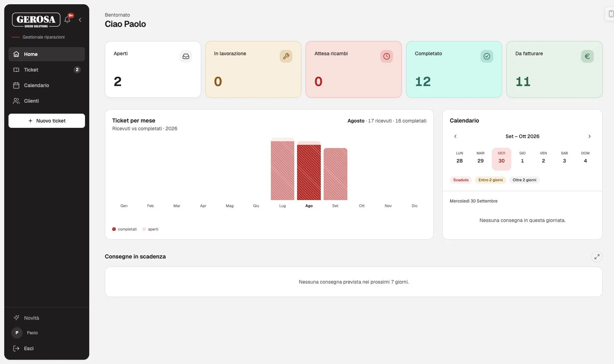Open the Aperti status card

(x=153, y=69)
